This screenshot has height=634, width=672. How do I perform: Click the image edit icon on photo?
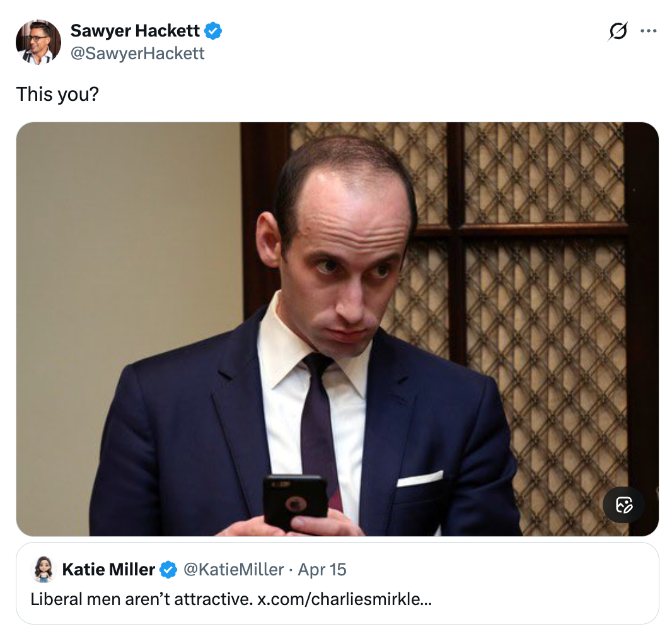[x=623, y=505]
